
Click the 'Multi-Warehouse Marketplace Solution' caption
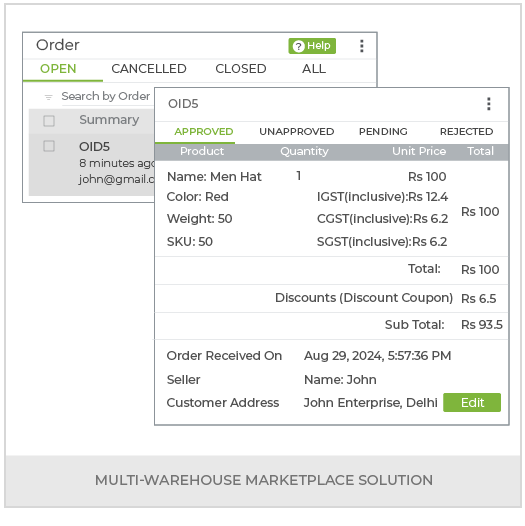coord(264,480)
